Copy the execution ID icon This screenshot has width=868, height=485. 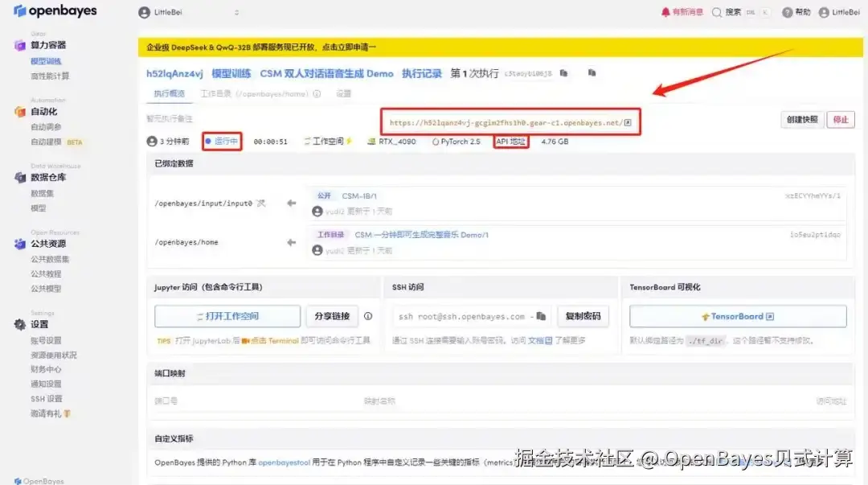point(563,73)
